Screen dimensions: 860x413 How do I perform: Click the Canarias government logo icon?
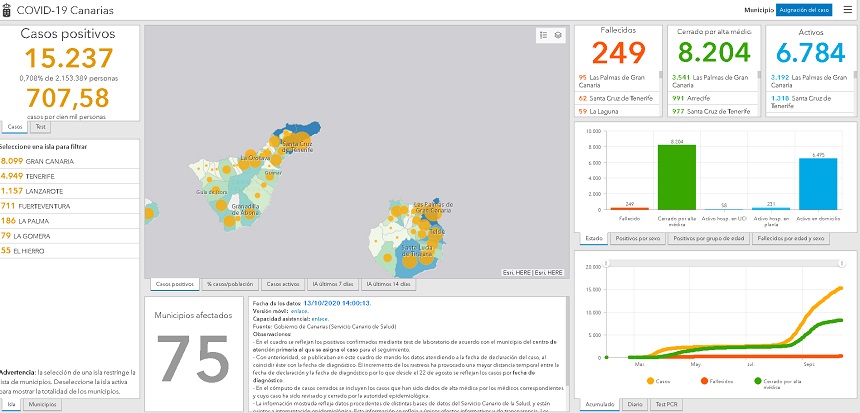pyautogui.click(x=8, y=9)
